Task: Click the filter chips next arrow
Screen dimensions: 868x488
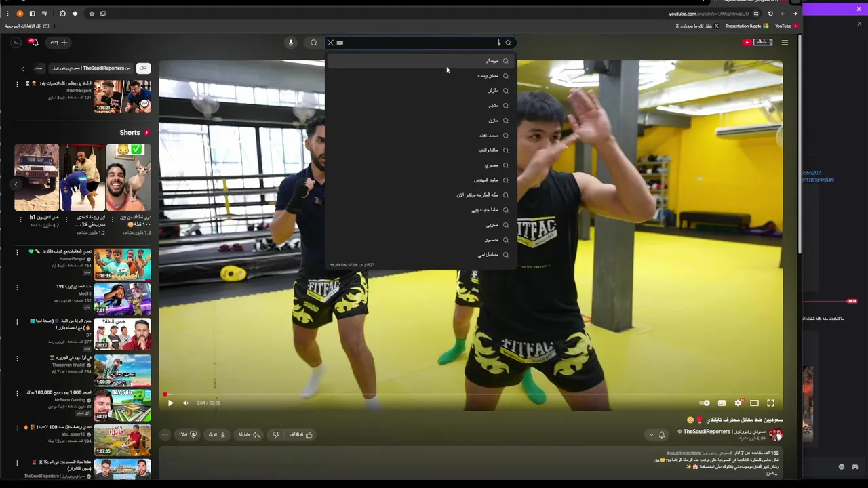Action: 22,68
